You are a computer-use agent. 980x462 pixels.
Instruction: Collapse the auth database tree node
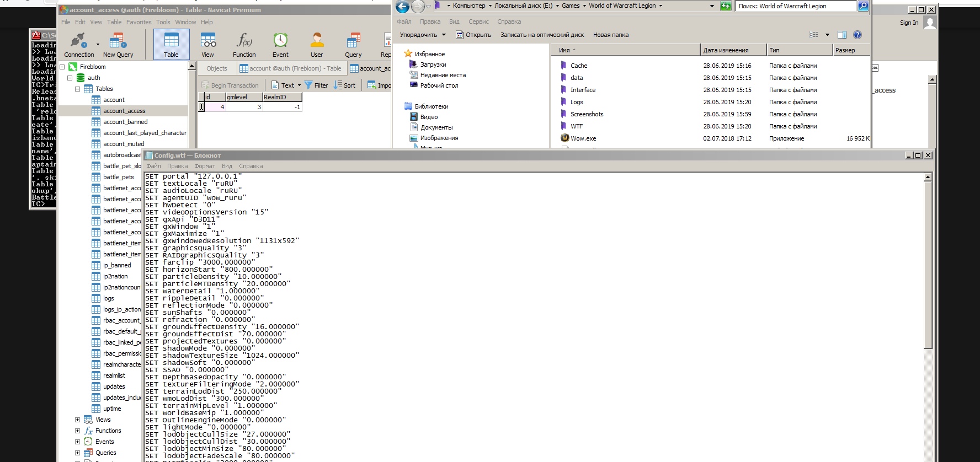70,78
